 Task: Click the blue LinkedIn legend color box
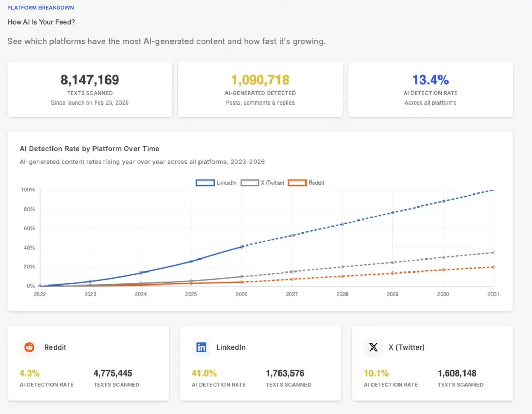[x=205, y=183]
